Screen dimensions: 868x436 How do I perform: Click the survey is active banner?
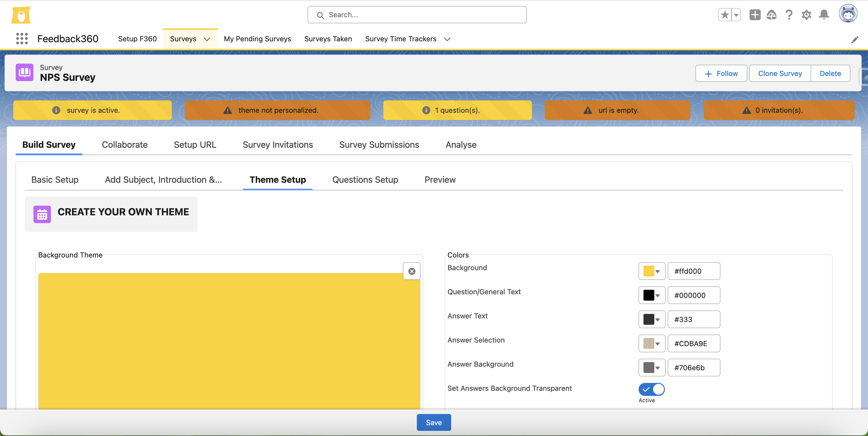click(92, 110)
